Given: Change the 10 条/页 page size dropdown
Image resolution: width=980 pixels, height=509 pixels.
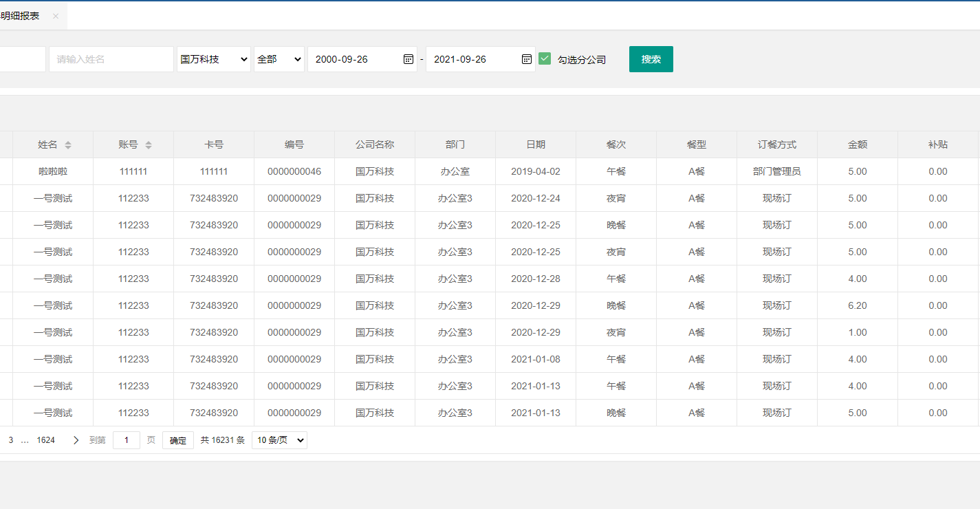Looking at the screenshot, I should [279, 440].
